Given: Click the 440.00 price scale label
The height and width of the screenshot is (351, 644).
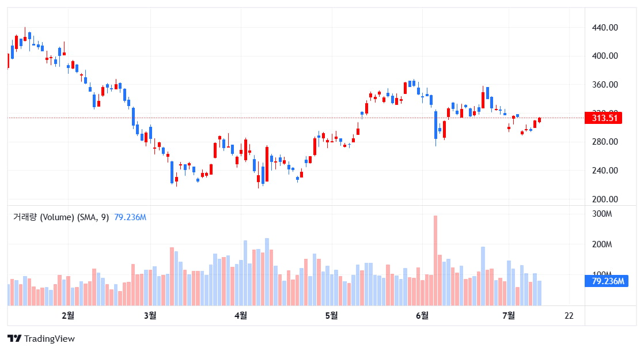Looking at the screenshot, I should (x=605, y=28).
